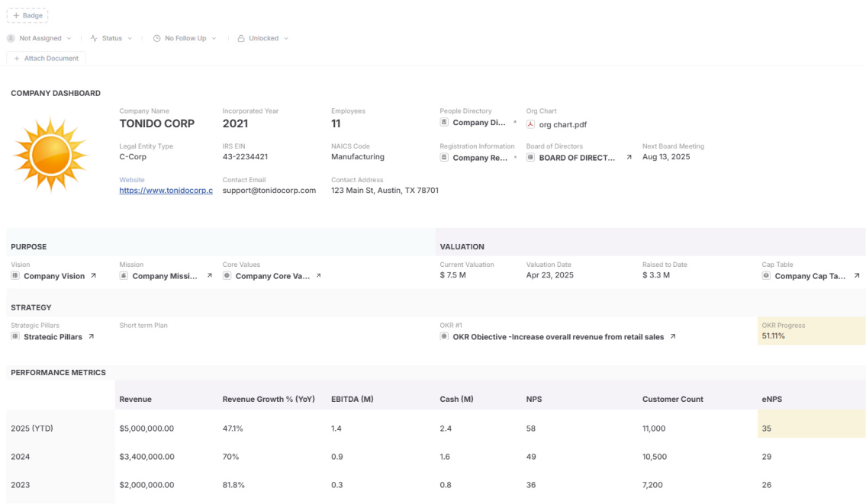This screenshot has width=866, height=504.
Task: Click the open arrow beside Company Mission
Action: (209, 275)
